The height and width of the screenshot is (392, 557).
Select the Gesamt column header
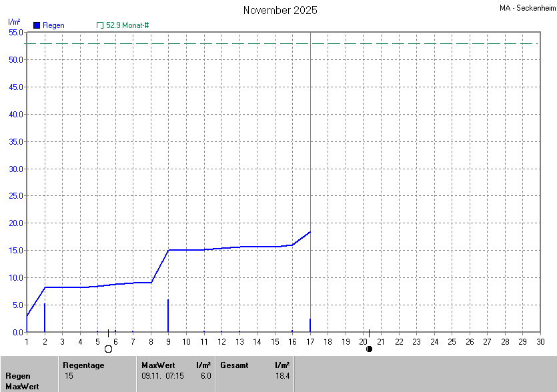click(x=234, y=365)
